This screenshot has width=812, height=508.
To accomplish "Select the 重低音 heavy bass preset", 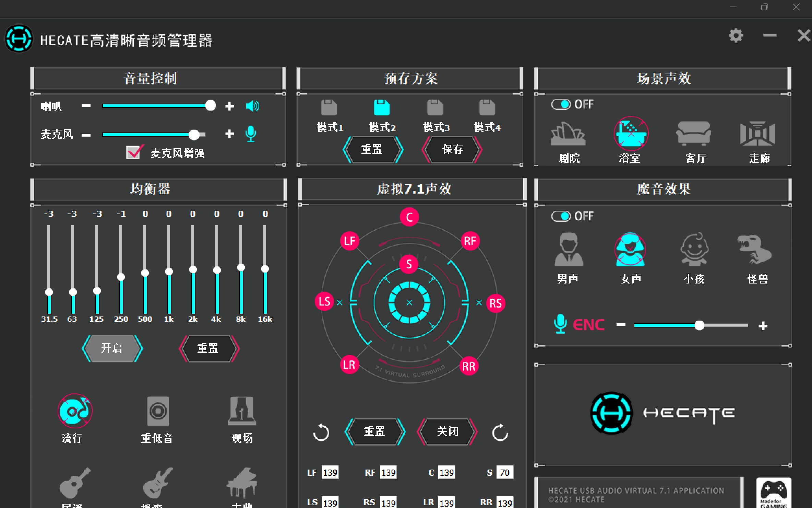I will (158, 411).
